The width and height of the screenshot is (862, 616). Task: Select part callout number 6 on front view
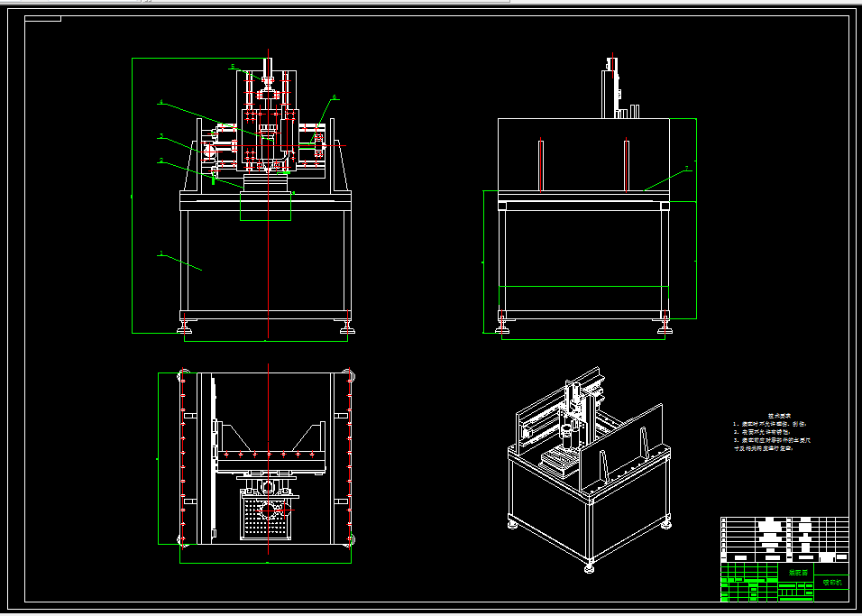pyautogui.click(x=335, y=97)
